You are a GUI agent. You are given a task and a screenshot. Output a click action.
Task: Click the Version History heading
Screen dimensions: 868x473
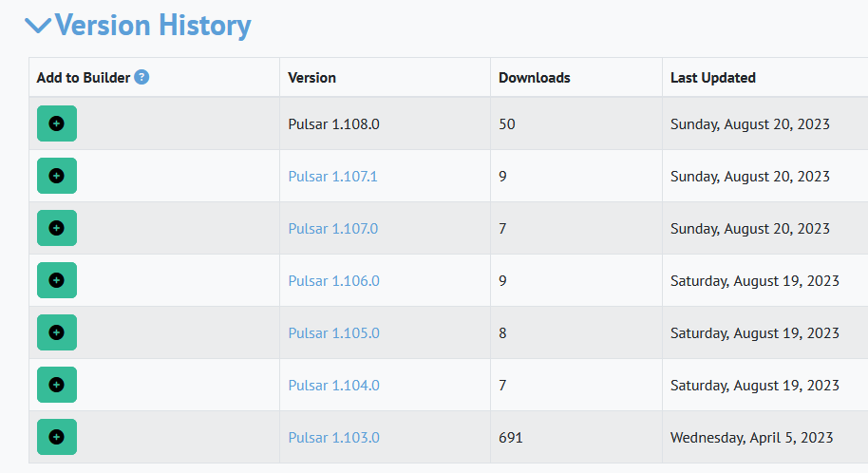tap(153, 26)
